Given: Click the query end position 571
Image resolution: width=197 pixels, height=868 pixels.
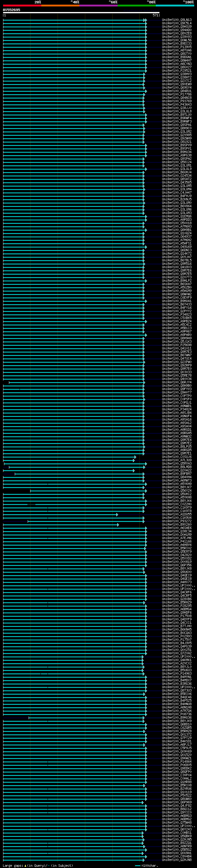Looking at the screenshot, I should (155, 15).
